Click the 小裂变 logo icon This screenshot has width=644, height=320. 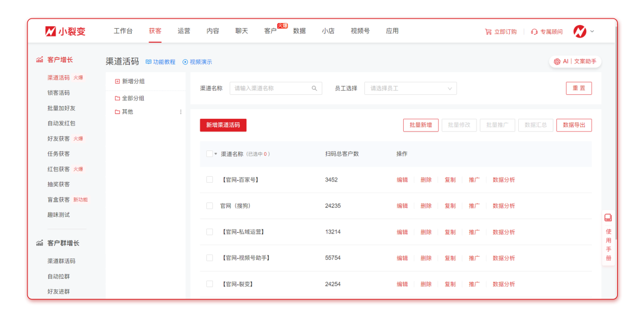pos(51,31)
